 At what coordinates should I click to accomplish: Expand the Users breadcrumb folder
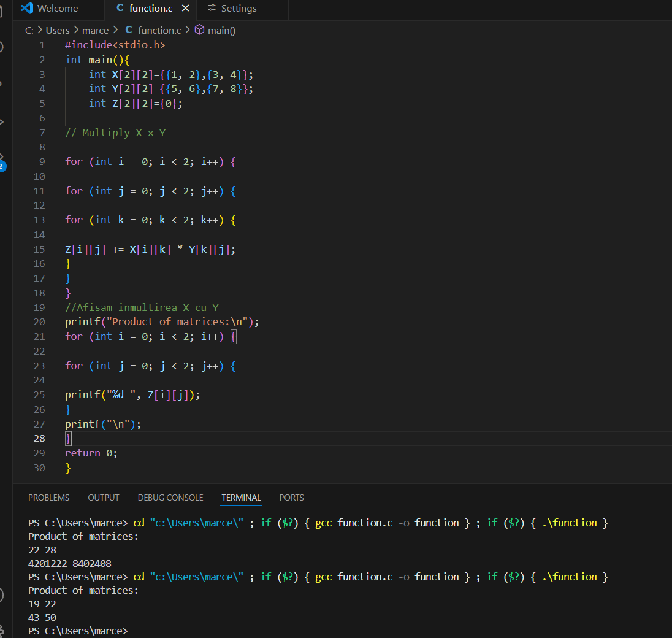[x=58, y=30]
